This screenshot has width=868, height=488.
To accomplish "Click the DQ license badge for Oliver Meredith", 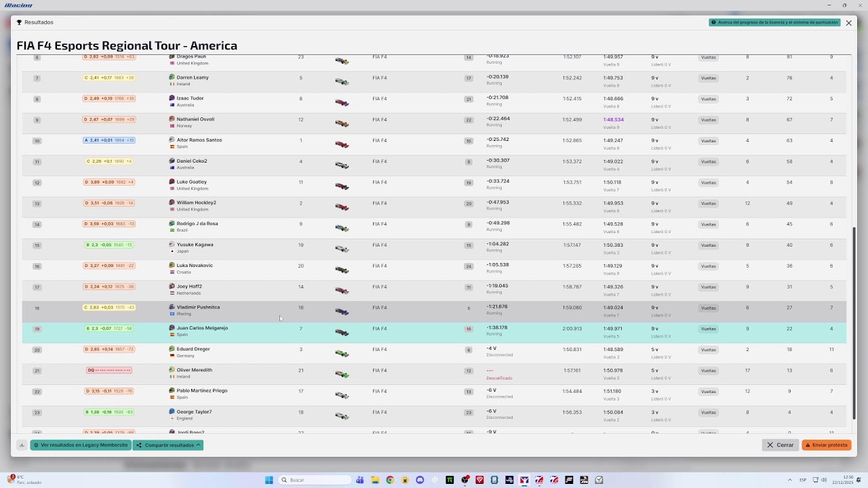I will (109, 370).
